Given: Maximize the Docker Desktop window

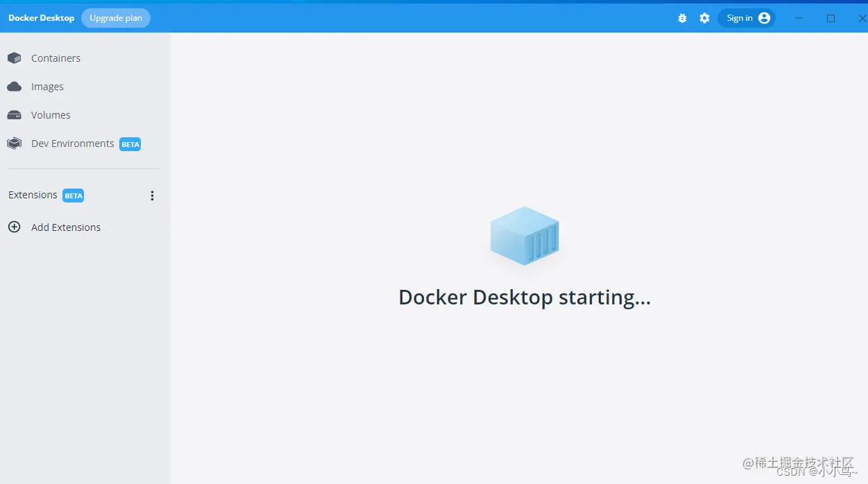Looking at the screenshot, I should point(831,18).
